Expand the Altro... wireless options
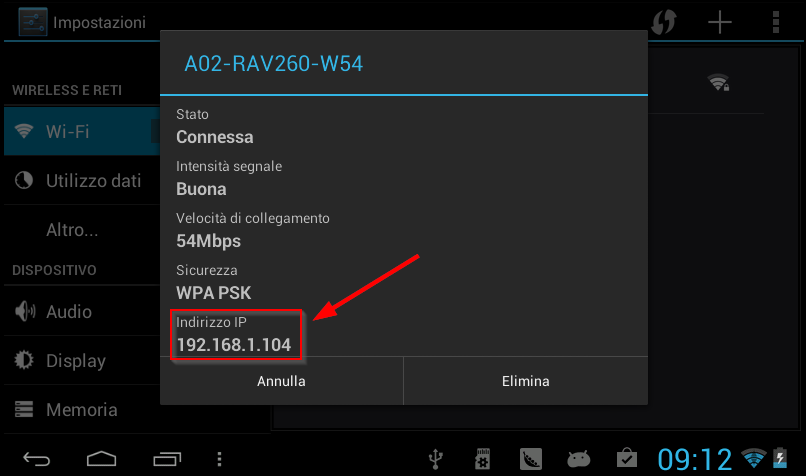The width and height of the screenshot is (806, 476). coord(82,229)
